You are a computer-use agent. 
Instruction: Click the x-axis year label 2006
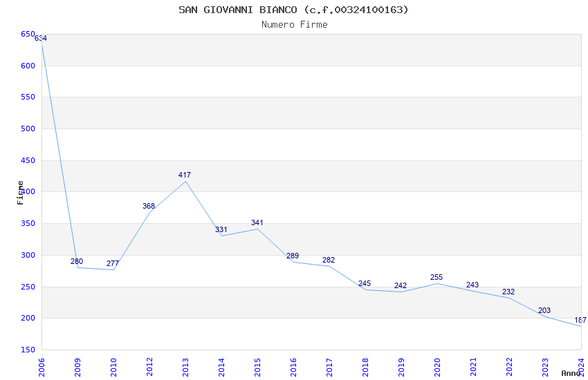point(42,368)
